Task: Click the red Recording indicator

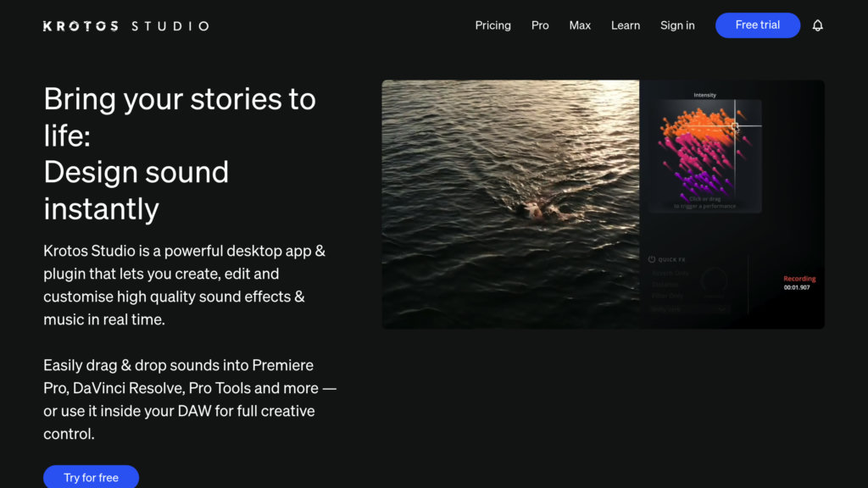Action: coord(799,278)
